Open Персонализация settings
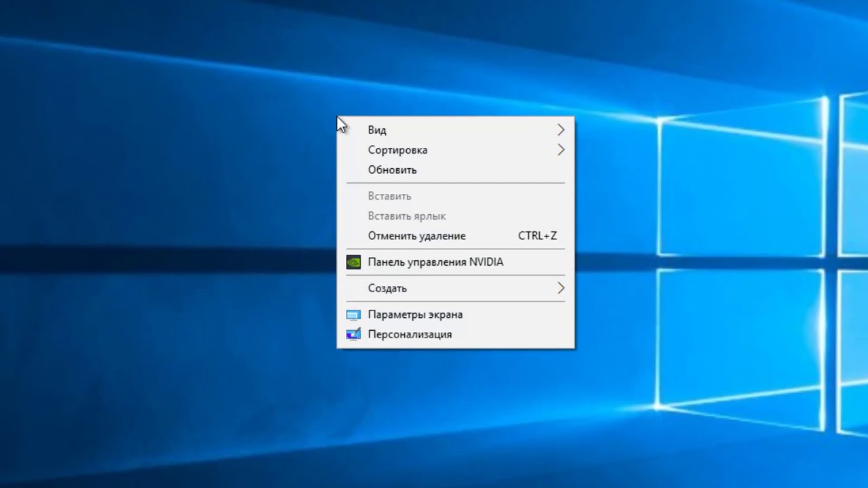This screenshot has height=488, width=868. click(x=455, y=334)
